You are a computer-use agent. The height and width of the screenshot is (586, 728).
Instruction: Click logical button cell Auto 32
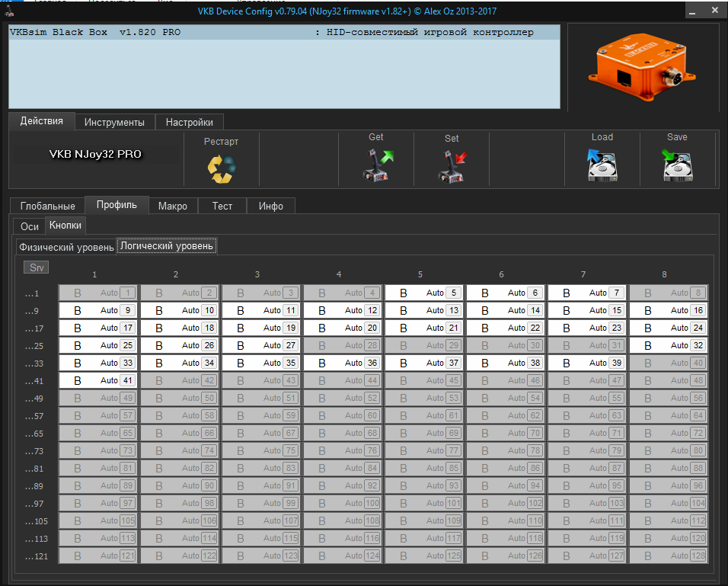click(669, 345)
